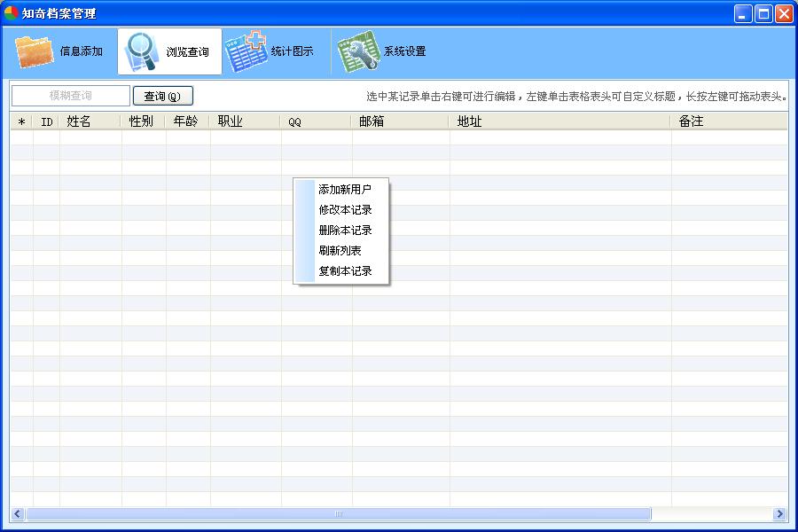Click the horizontal scrollbar right arrow
Screen dimensions: 798x532
[x=779, y=513]
